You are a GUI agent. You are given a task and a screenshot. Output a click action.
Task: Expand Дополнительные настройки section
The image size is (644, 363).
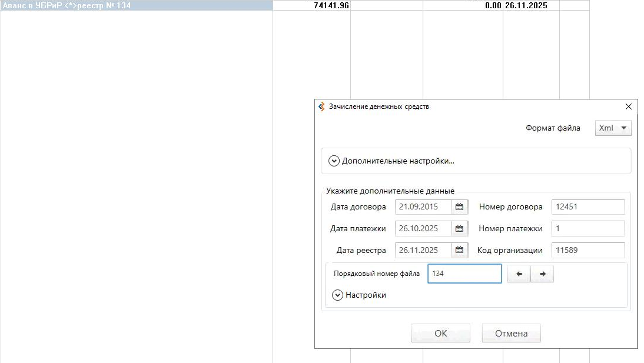click(334, 161)
